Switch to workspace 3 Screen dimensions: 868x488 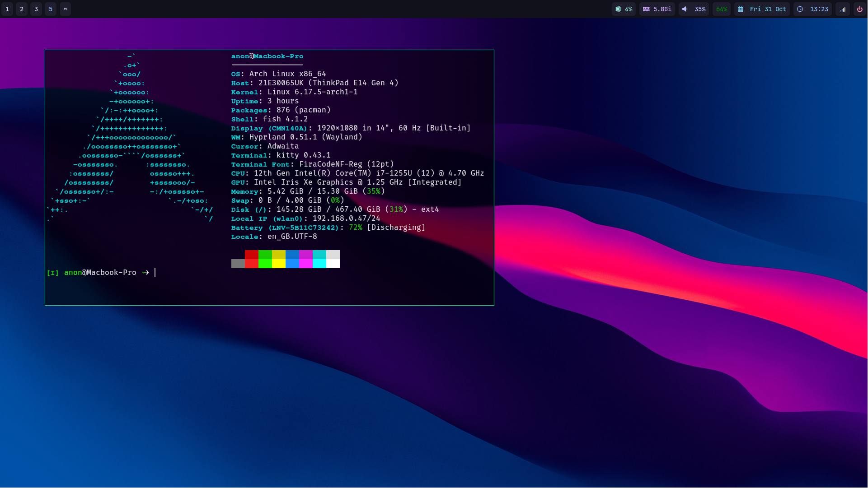pyautogui.click(x=36, y=9)
